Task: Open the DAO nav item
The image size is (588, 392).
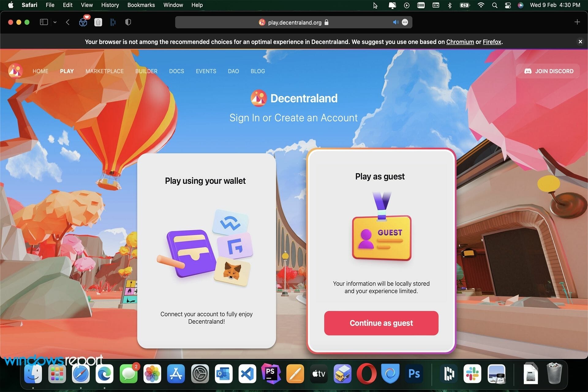Action: tap(233, 71)
